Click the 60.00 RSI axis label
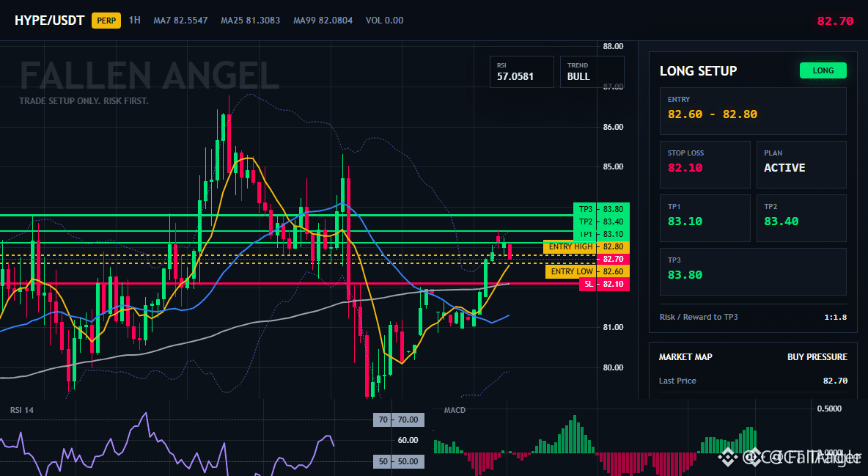Viewport: 868px width, 476px height. [x=408, y=440]
